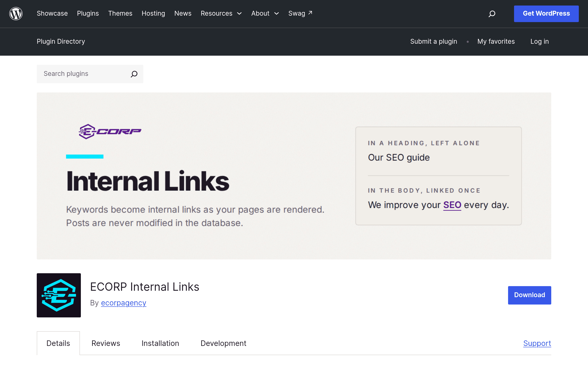The height and width of the screenshot is (368, 588).
Task: Click the SEO link in the banner example
Action: point(452,205)
